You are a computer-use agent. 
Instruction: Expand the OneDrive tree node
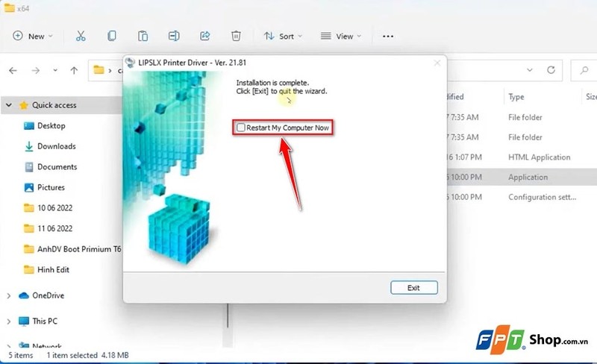[x=9, y=296]
